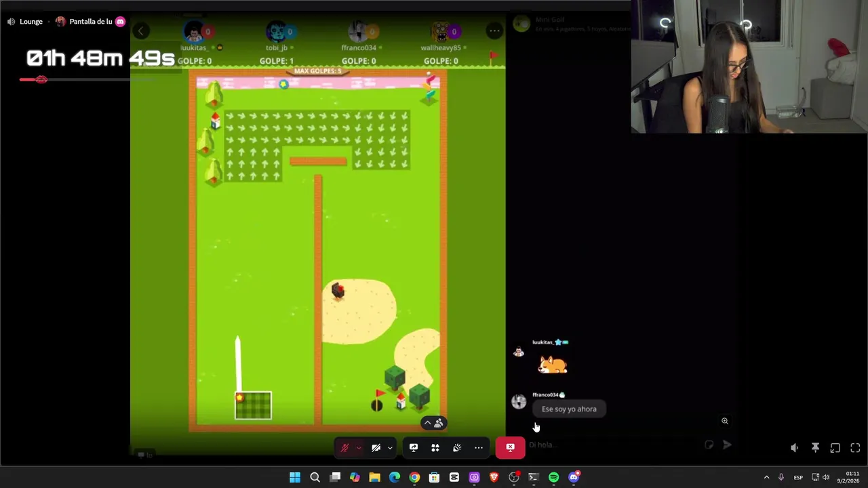Open the Windows Start menu
The height and width of the screenshot is (488, 868).
coord(295,478)
